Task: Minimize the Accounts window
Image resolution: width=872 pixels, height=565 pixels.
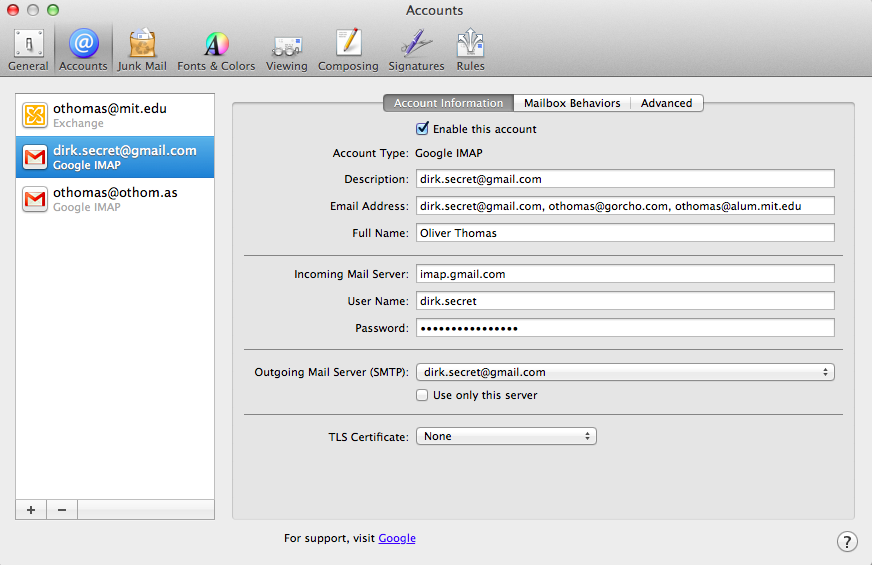Action: click(33, 10)
